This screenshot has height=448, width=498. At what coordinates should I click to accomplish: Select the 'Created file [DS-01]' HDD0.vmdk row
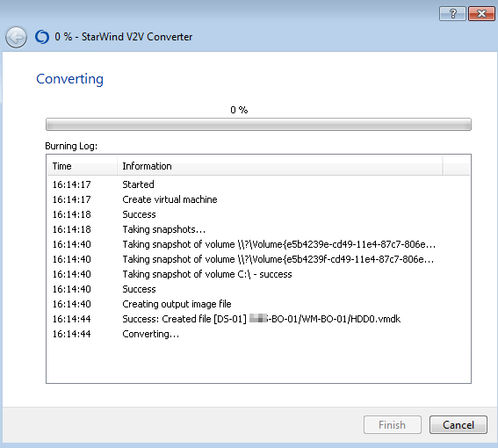pyautogui.click(x=258, y=319)
